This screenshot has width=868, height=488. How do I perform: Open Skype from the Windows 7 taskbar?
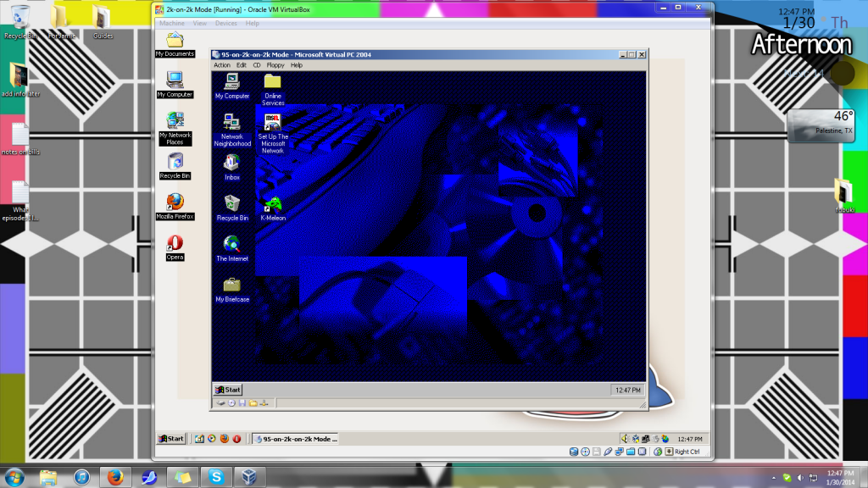[x=216, y=477]
